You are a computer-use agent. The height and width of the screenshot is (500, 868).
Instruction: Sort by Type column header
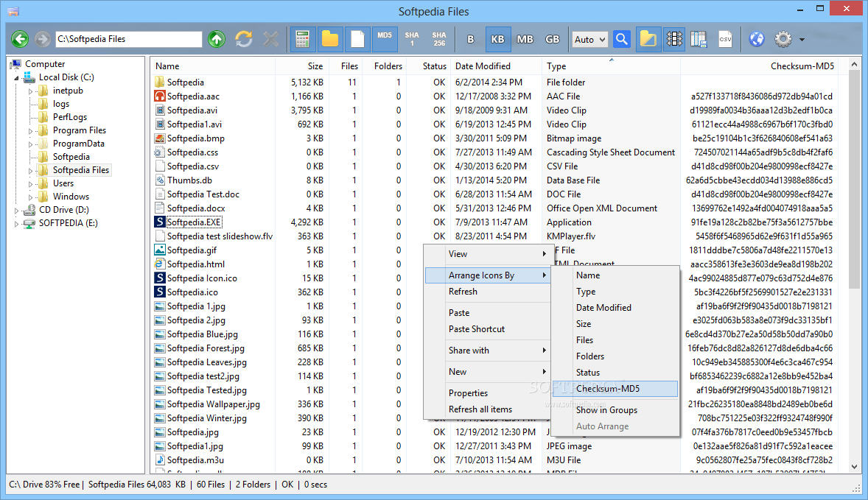pos(611,66)
